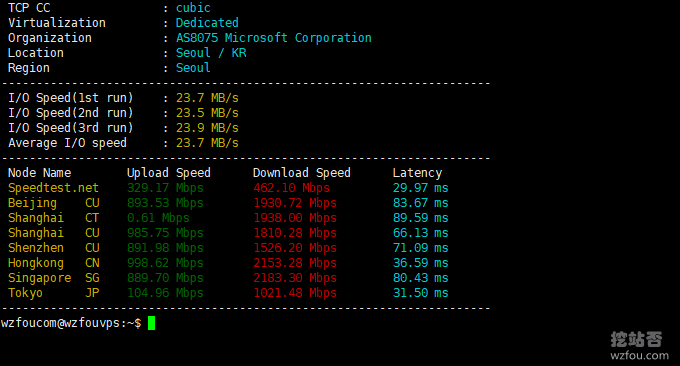Select Speedtest.net upload 329.17 Mbps

point(165,188)
